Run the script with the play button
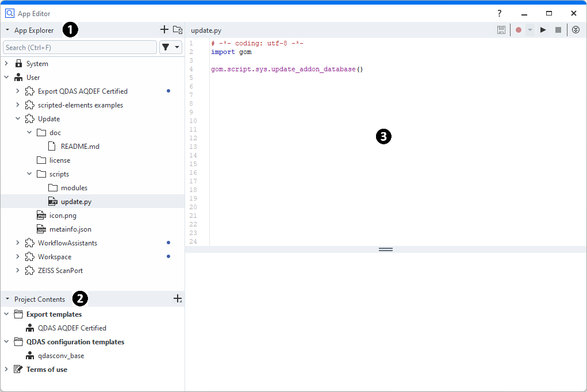Screen dimensions: 587x392 pyautogui.click(x=543, y=30)
